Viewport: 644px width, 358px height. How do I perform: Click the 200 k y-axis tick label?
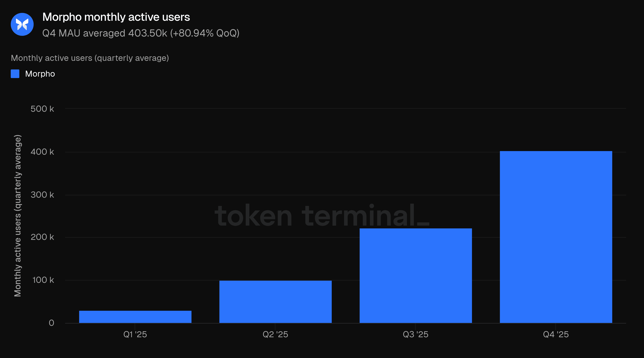click(42, 237)
